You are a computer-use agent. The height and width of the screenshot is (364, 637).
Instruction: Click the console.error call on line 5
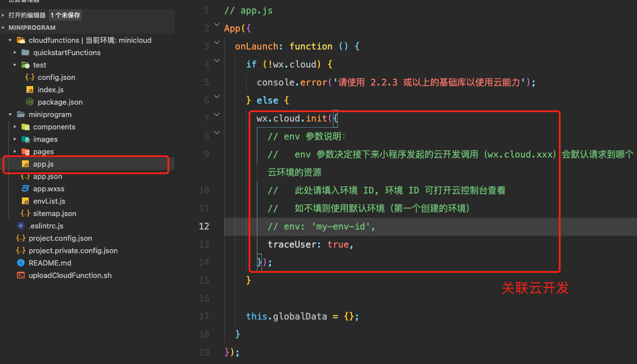(x=396, y=82)
